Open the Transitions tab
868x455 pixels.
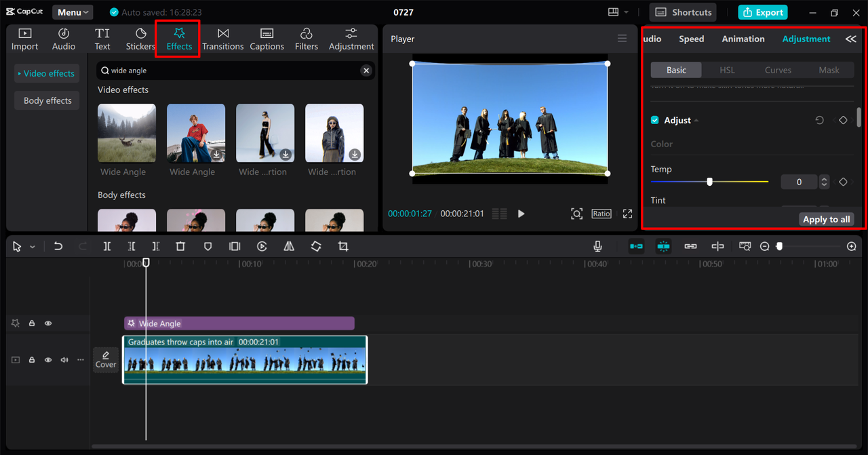(x=222, y=39)
